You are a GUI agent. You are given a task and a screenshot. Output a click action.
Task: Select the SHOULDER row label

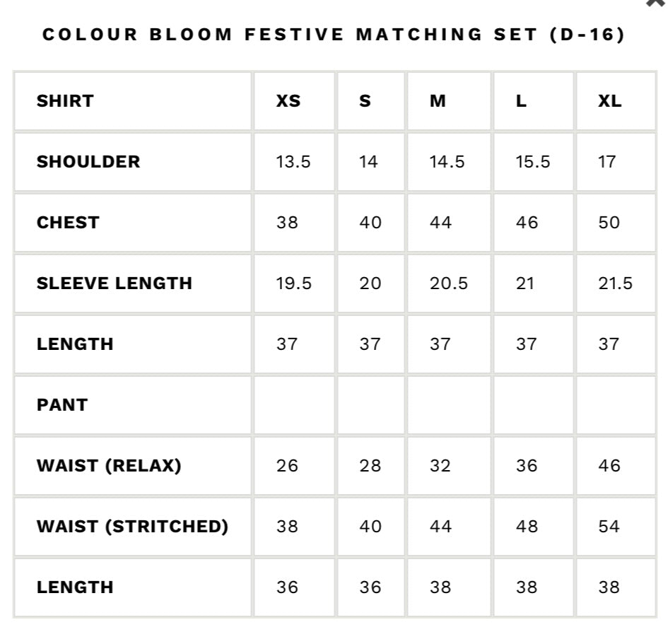pyautogui.click(x=88, y=162)
